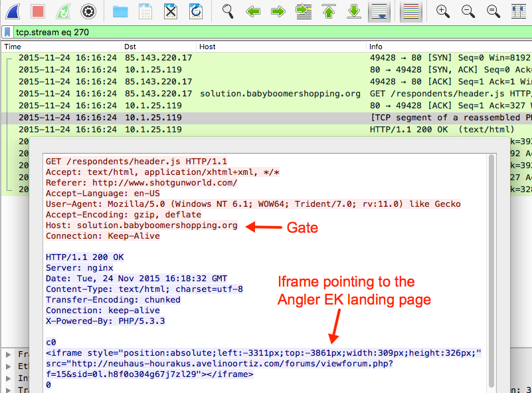Click the iframe src URL line
The width and height of the screenshot is (532, 393).
219,364
